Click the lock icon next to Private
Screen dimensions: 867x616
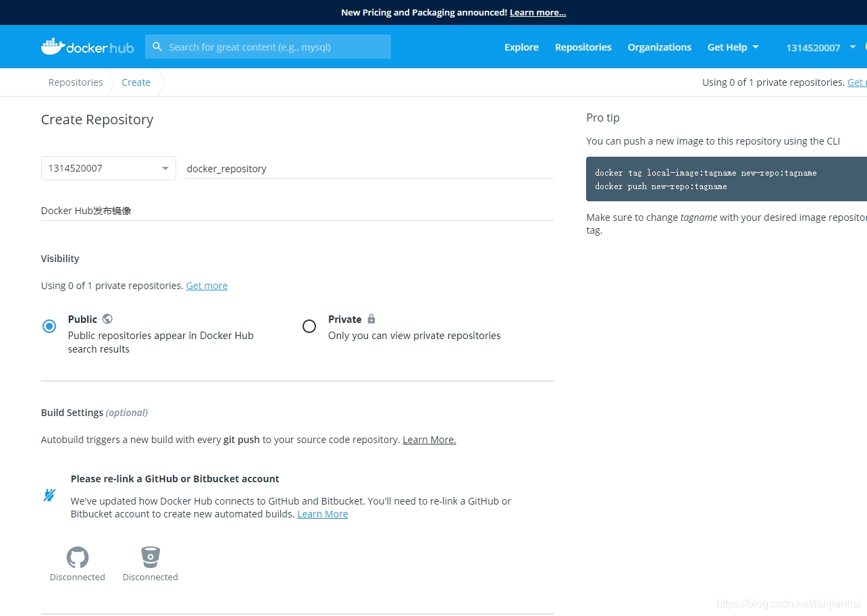[371, 319]
